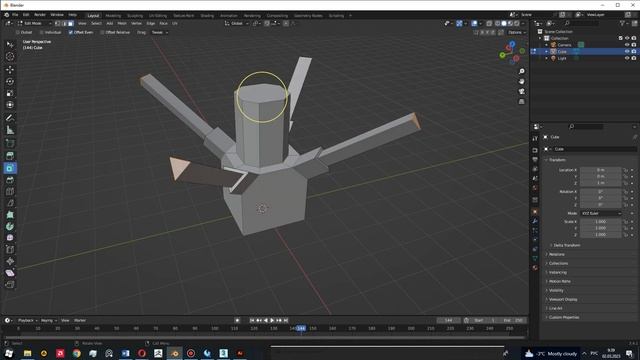Switch to the Sculpting workspace tab

[x=135, y=16]
